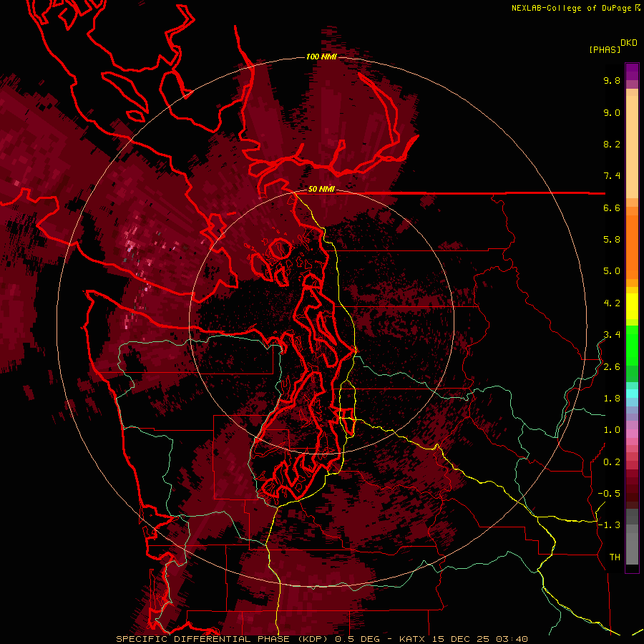Viewport: 644px width, 644px height.
Task: Select the pink segment of the color bar
Action: click(x=632, y=434)
